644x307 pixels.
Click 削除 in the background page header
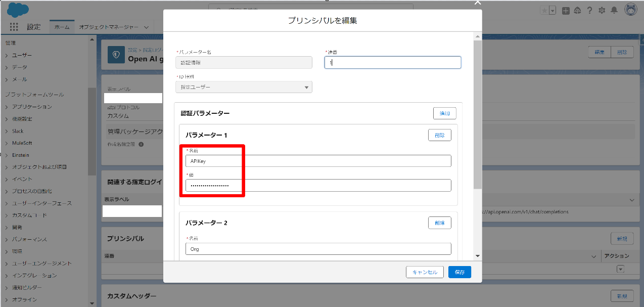pyautogui.click(x=622, y=52)
